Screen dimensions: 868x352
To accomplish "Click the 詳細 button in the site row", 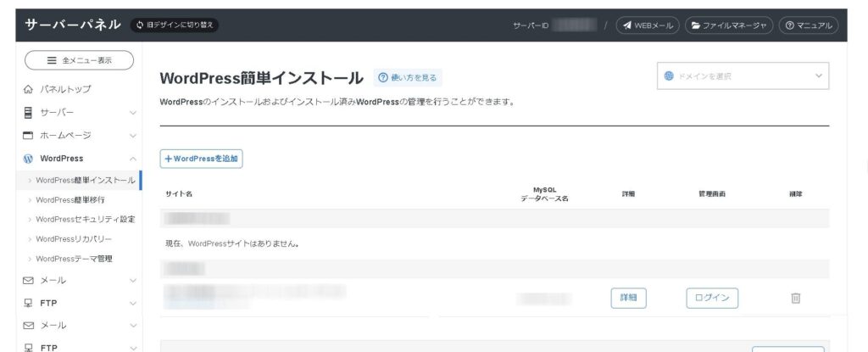I will [x=628, y=298].
